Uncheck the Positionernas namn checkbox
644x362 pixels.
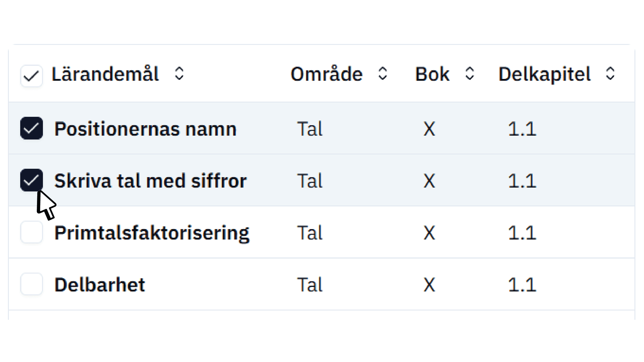(x=31, y=128)
